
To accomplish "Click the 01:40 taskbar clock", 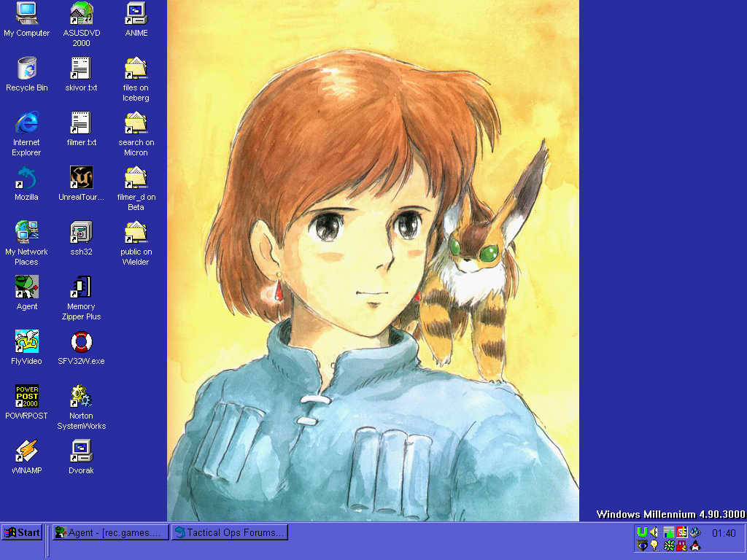I will tap(724, 533).
